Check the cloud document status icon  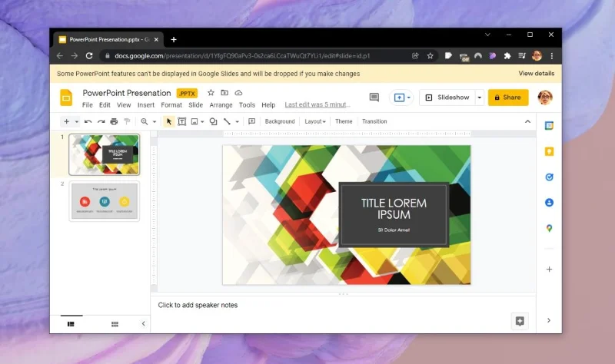point(238,93)
